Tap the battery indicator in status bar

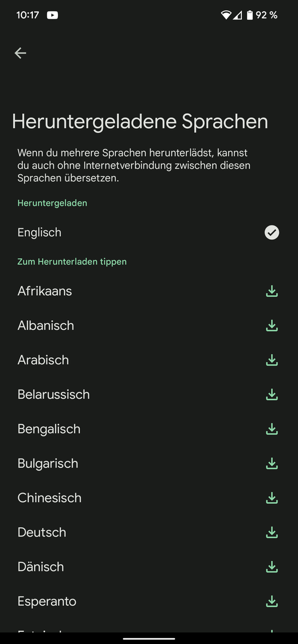pos(250,15)
